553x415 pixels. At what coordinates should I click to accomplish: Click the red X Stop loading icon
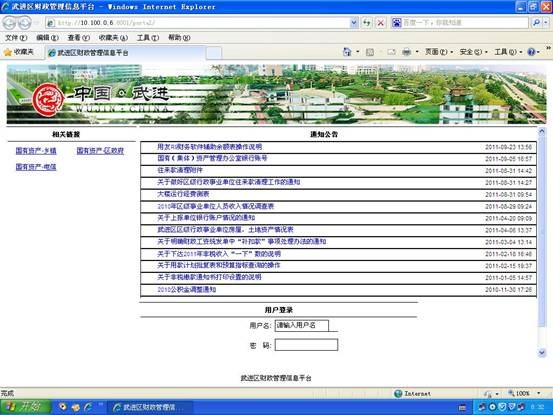click(x=381, y=23)
